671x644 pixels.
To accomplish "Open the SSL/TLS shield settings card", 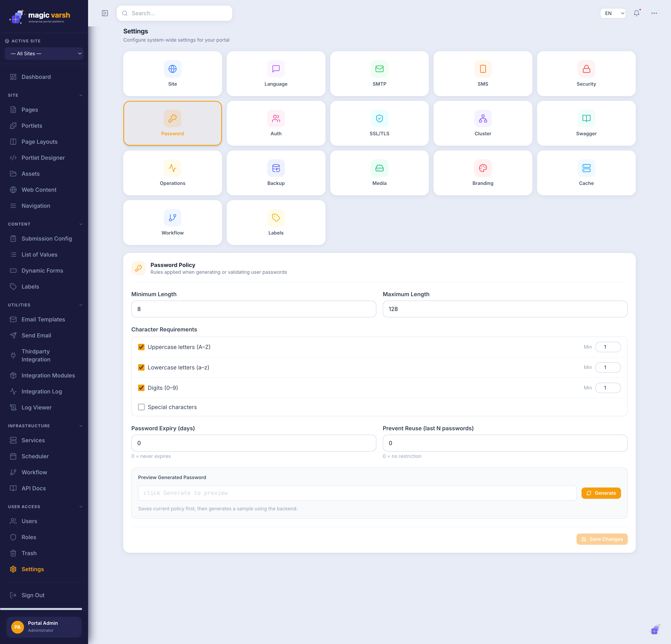I will (379, 123).
